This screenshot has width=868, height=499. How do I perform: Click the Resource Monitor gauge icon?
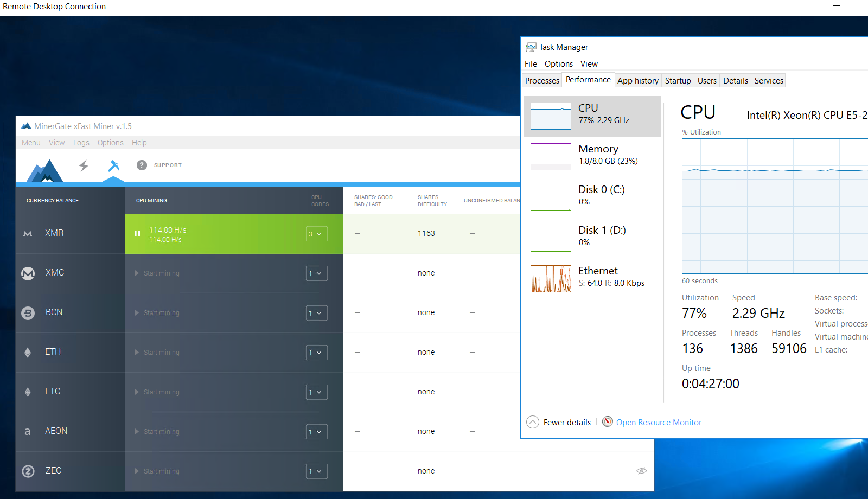608,421
